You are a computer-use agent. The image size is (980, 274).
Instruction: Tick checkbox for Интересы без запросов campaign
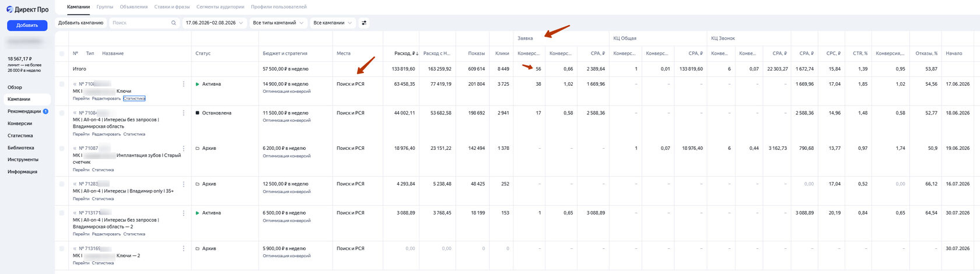tap(62, 113)
